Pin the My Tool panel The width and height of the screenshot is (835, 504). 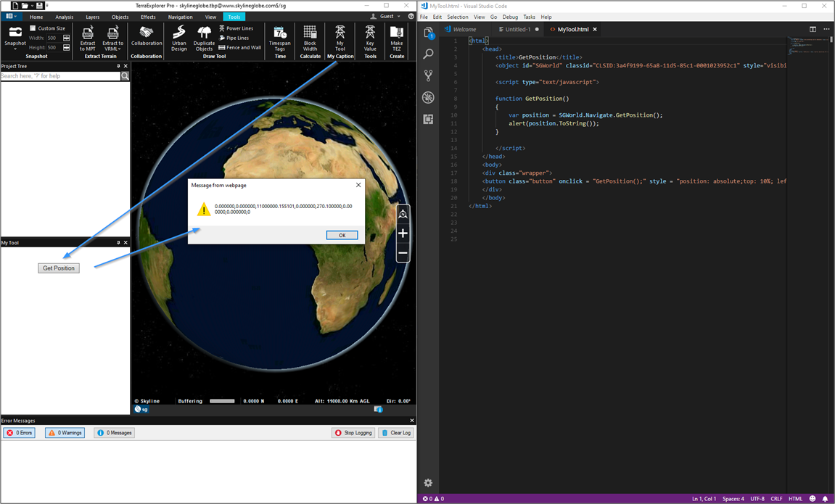point(118,243)
